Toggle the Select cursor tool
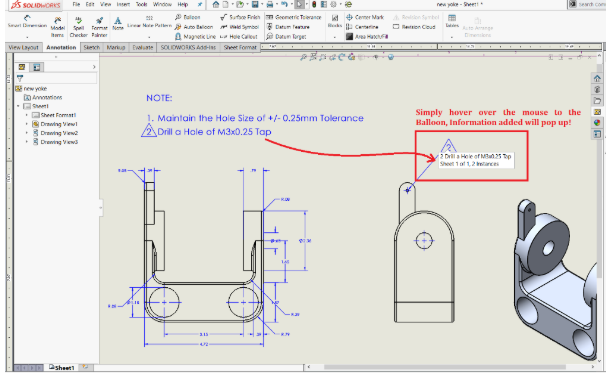606x373 pixels. tap(300, 4)
